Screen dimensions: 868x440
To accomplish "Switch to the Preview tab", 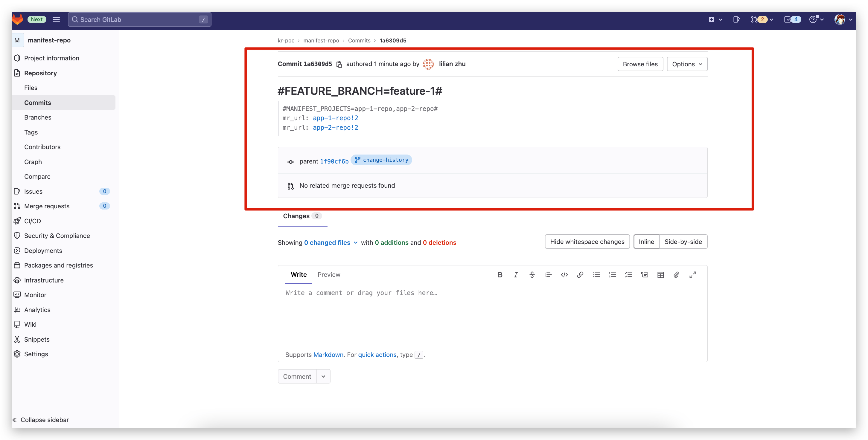I will click(328, 274).
